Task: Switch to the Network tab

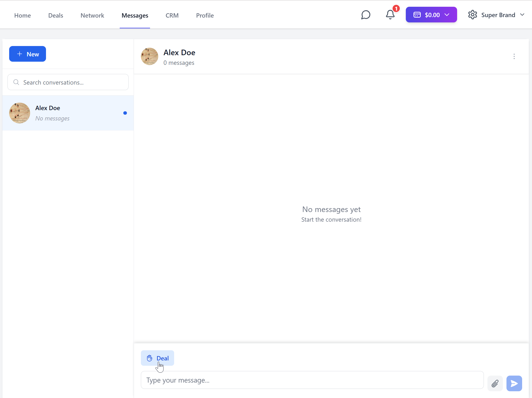Action: (92, 15)
